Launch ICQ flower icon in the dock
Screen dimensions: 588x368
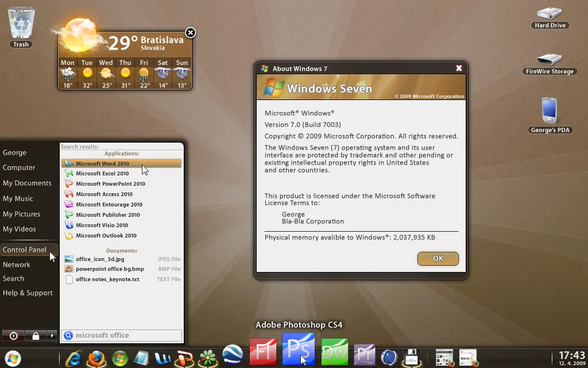207,358
